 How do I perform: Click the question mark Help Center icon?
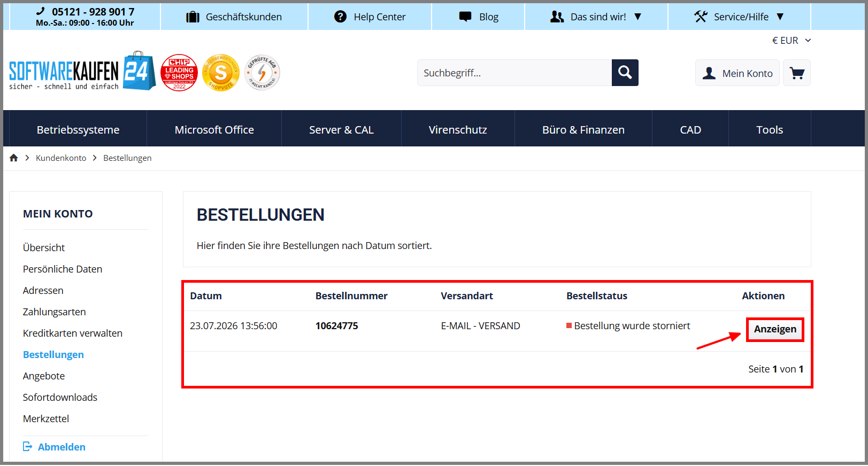[341, 17]
